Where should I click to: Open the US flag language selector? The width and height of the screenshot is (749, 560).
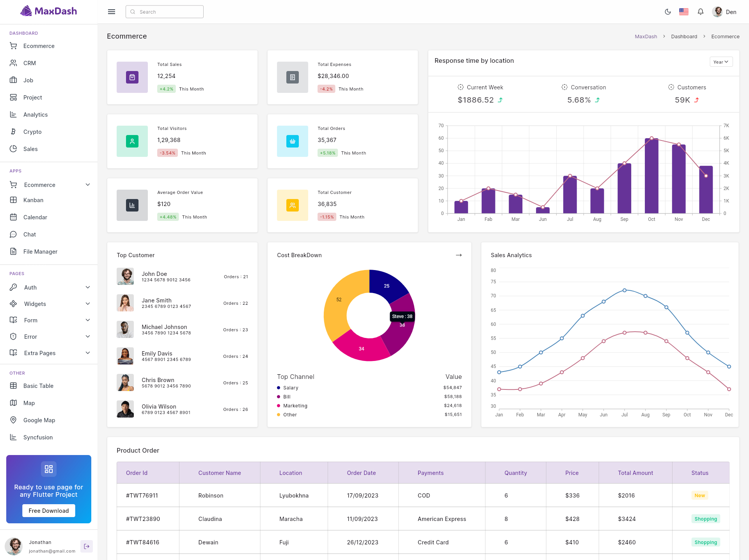click(x=683, y=12)
